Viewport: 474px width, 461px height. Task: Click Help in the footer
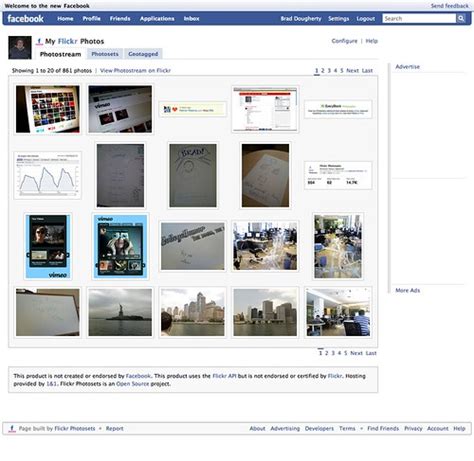pos(459,429)
